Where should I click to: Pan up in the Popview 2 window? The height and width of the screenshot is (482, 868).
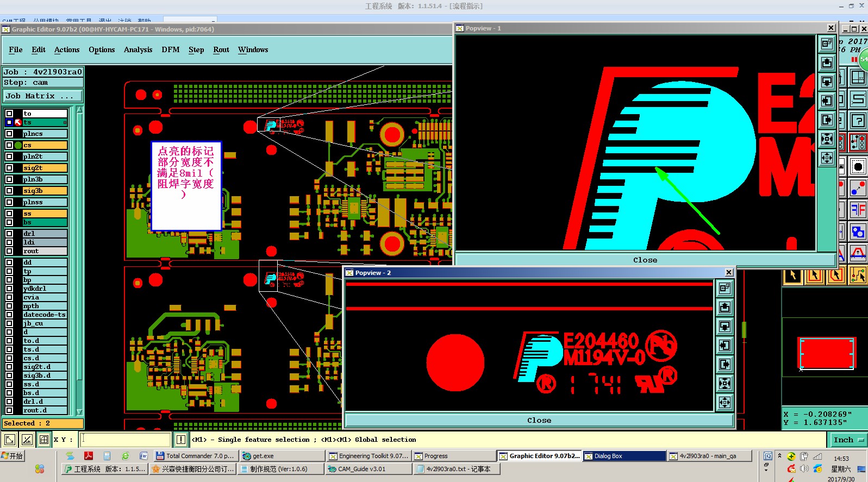pyautogui.click(x=725, y=307)
